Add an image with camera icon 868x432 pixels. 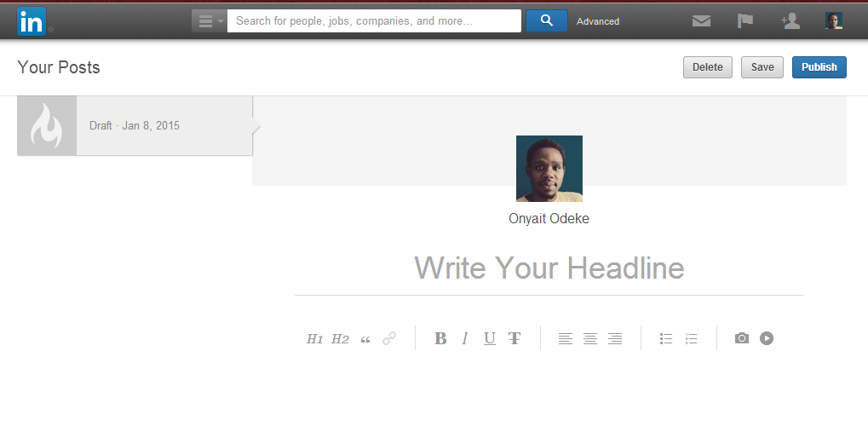(742, 337)
